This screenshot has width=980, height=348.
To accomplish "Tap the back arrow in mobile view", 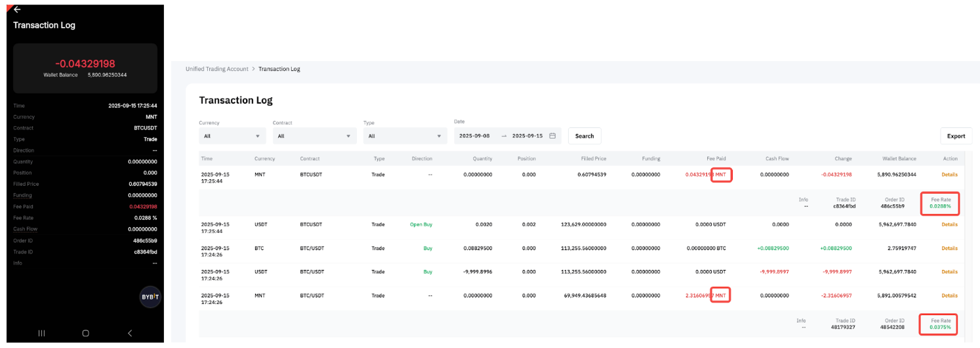I will tap(17, 10).
